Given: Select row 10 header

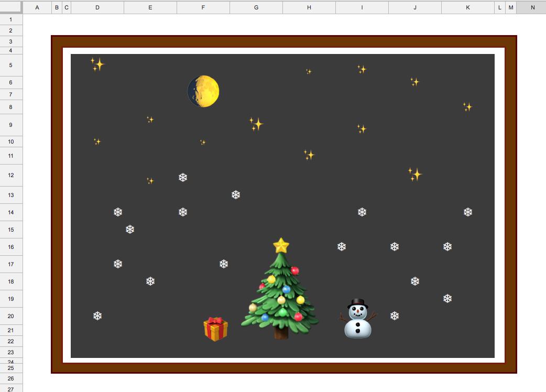Looking at the screenshot, I should (x=11, y=141).
